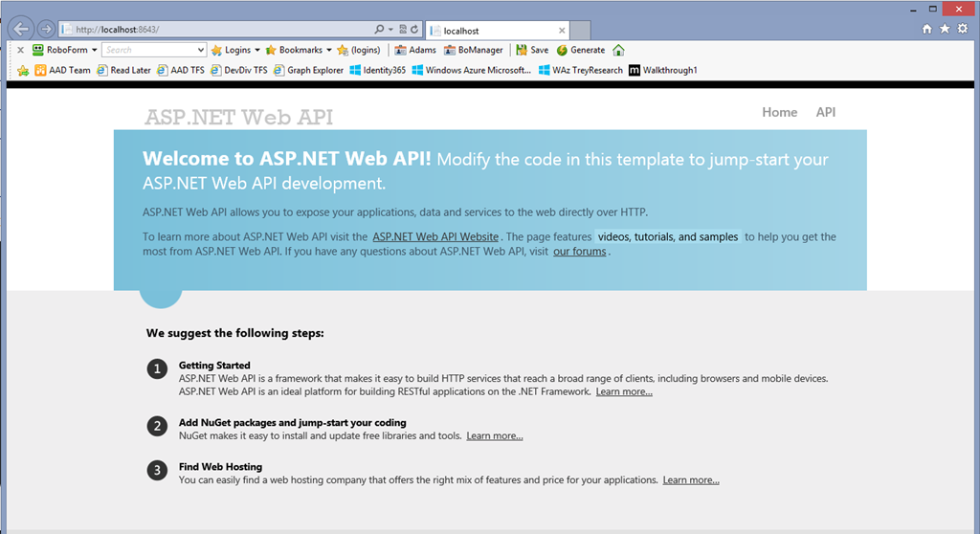Click the Getting Started heading
The image size is (980, 534).
pyautogui.click(x=214, y=366)
